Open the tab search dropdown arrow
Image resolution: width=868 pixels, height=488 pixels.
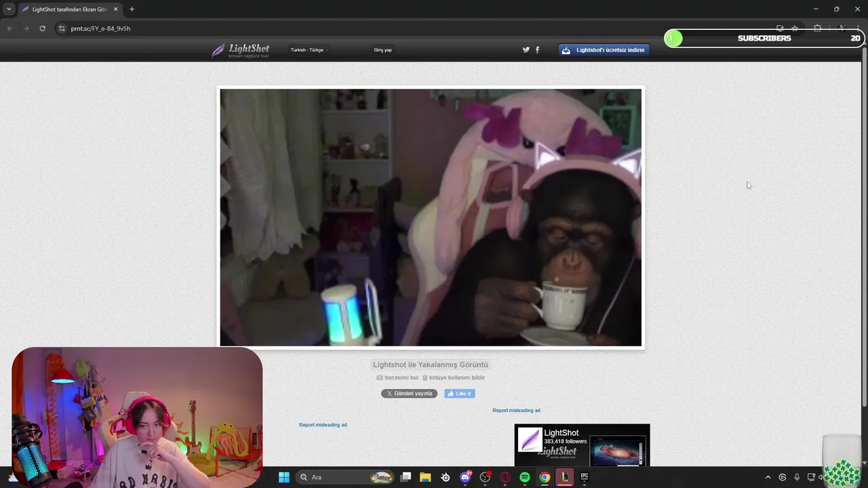tap(9, 9)
